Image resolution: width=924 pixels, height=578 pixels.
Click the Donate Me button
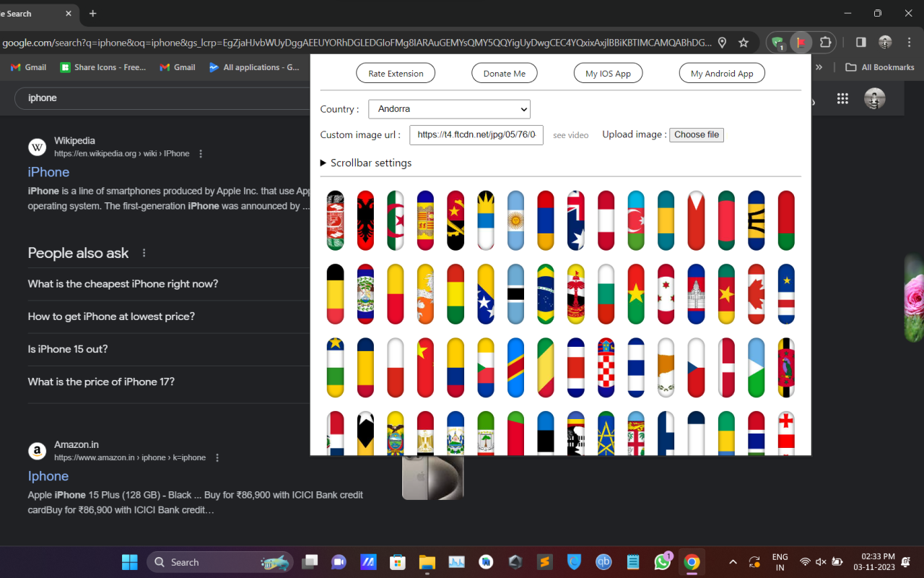click(x=505, y=74)
